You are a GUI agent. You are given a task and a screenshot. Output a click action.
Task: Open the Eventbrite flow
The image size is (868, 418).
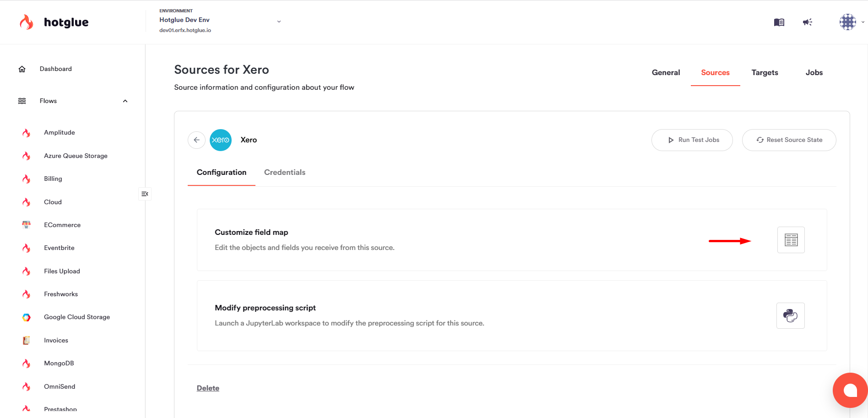(59, 248)
